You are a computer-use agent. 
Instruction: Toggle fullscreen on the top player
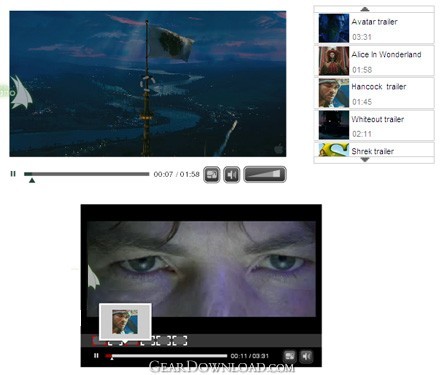click(211, 174)
